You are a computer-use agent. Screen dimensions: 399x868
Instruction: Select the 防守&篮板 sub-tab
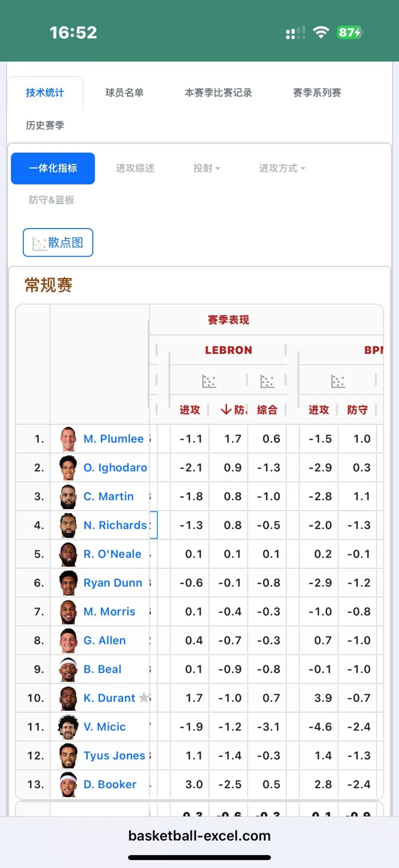point(51,200)
